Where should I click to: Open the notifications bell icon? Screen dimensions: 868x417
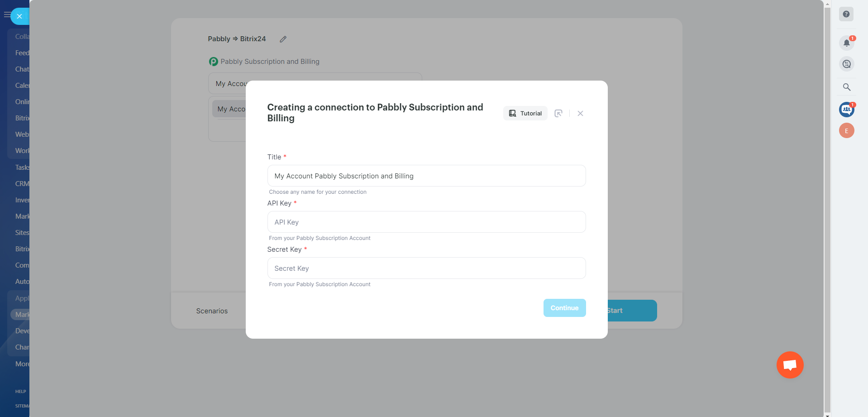[846, 43]
